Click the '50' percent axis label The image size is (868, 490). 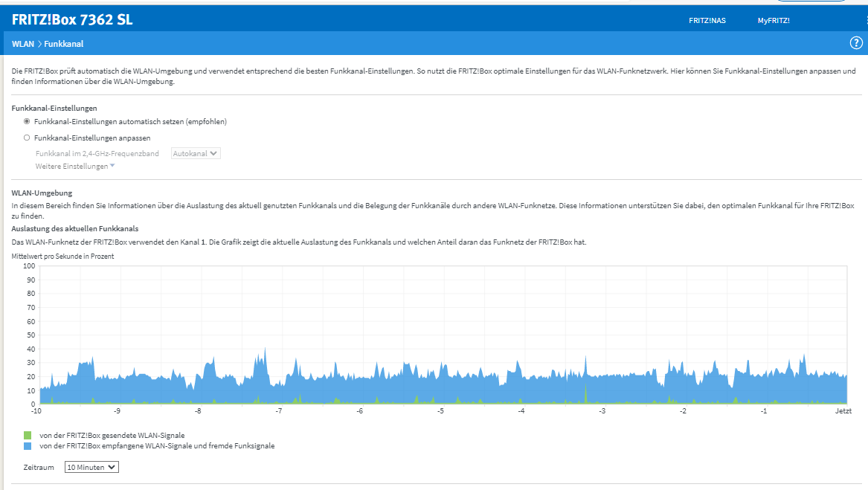(x=31, y=335)
